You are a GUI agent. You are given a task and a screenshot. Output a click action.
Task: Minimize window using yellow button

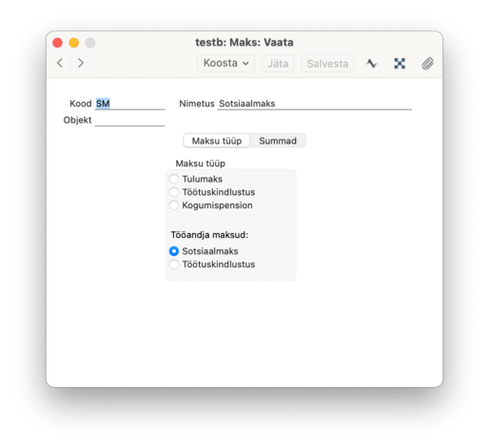(74, 43)
